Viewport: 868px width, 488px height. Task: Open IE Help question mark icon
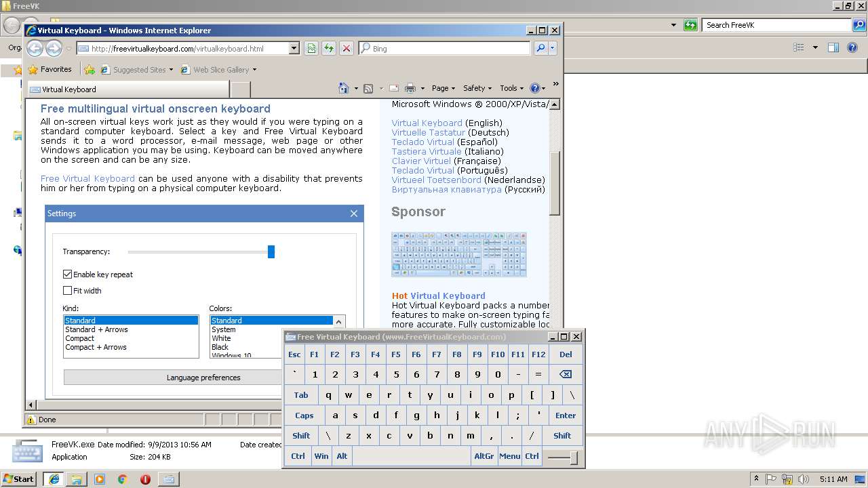[534, 88]
